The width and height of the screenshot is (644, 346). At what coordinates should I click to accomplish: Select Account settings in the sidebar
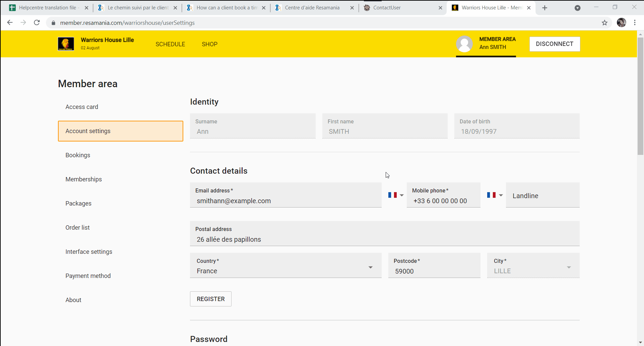[x=121, y=131]
